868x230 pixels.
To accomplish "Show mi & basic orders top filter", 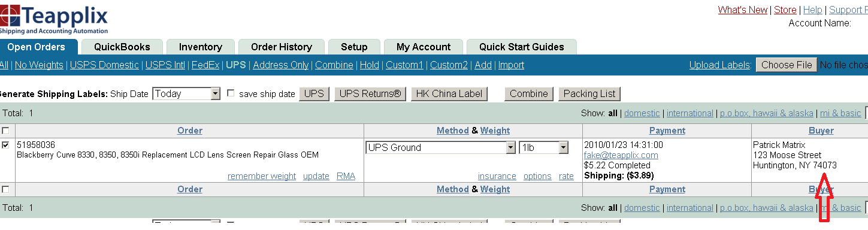I will [x=841, y=113].
